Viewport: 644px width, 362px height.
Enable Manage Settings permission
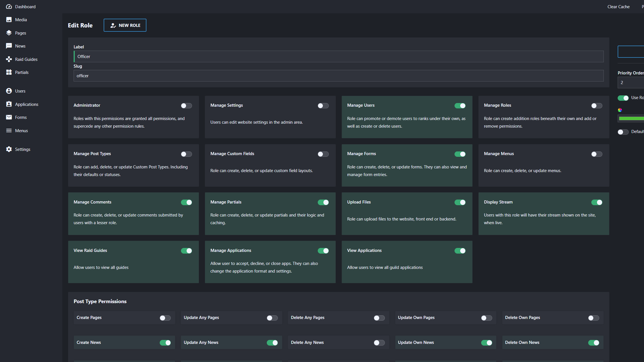pyautogui.click(x=323, y=106)
